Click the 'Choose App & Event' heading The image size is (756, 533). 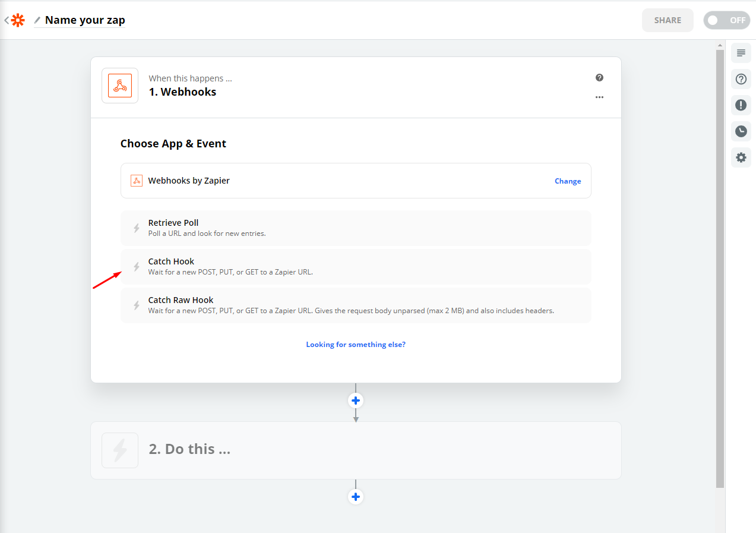173,144
